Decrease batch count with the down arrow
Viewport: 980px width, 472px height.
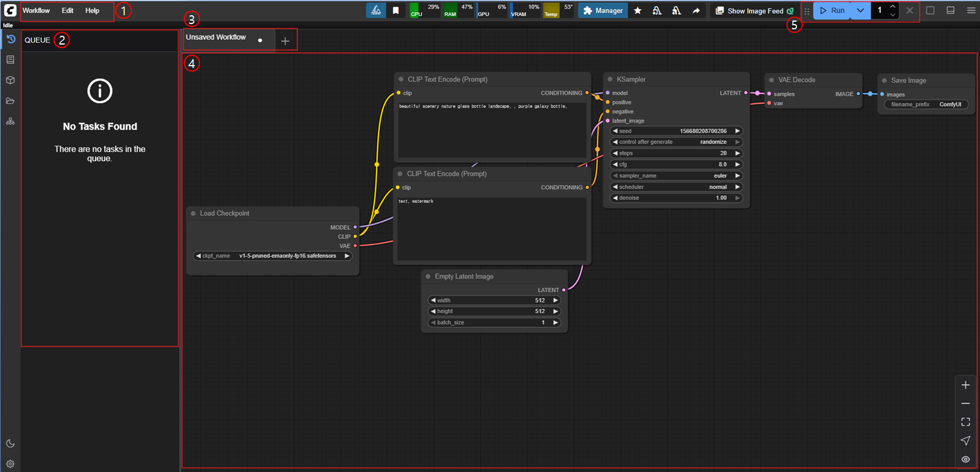point(893,15)
